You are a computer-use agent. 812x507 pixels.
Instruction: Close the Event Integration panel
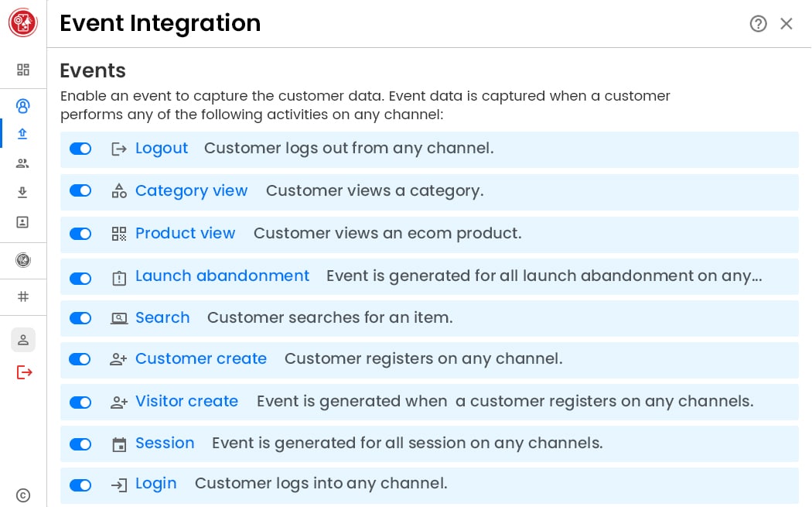coord(786,24)
